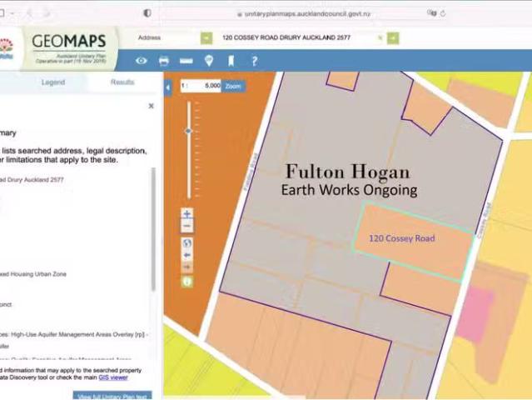
Task: Switch to the Legend tab
Action: [52, 82]
